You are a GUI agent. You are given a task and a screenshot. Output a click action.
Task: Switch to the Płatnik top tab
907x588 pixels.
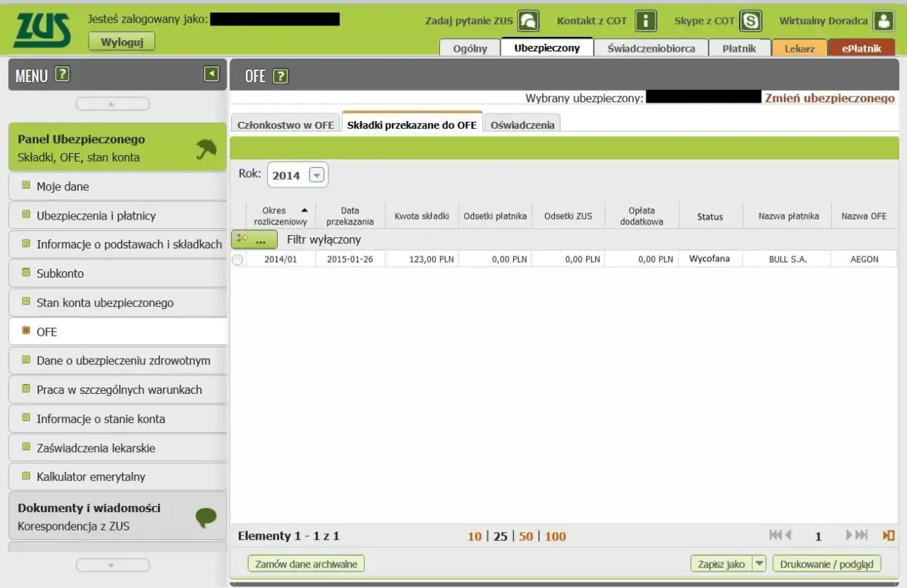[739, 48]
